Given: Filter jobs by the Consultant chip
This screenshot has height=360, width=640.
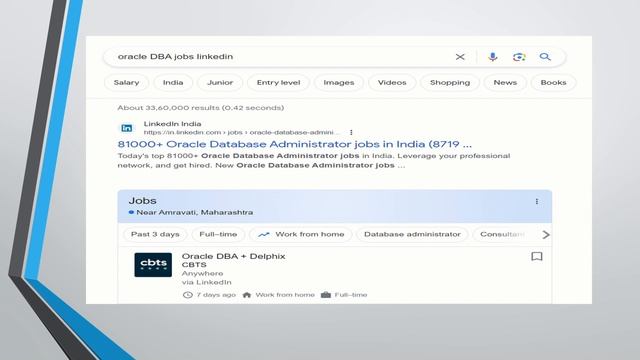Looking at the screenshot, I should (502, 234).
